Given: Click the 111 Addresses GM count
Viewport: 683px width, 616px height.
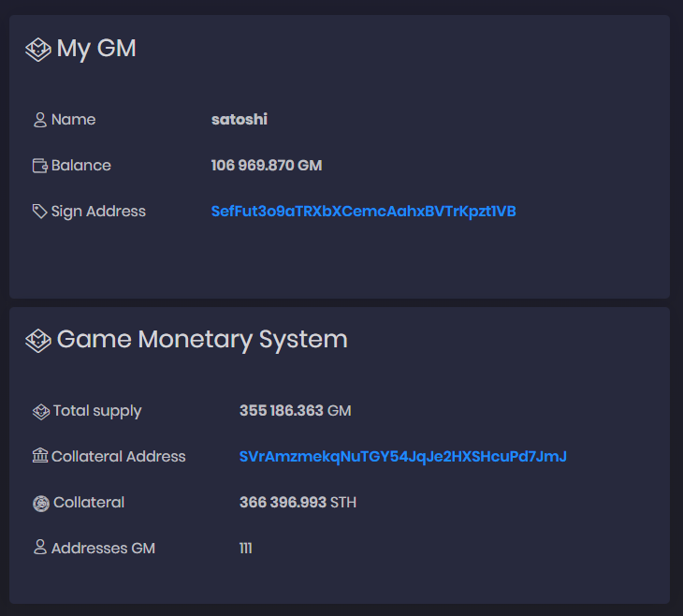Looking at the screenshot, I should [x=246, y=548].
